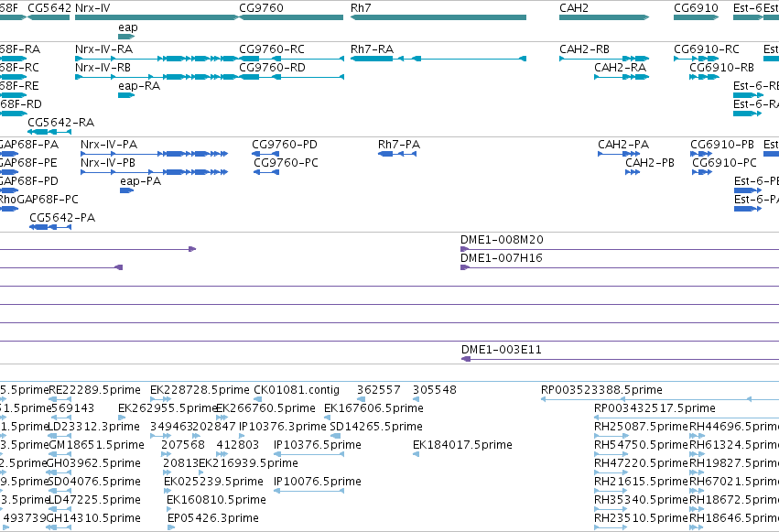Image resolution: width=779 pixels, height=532 pixels.
Task: Click the RP003523388.5prime EST label
Action: pos(601,390)
